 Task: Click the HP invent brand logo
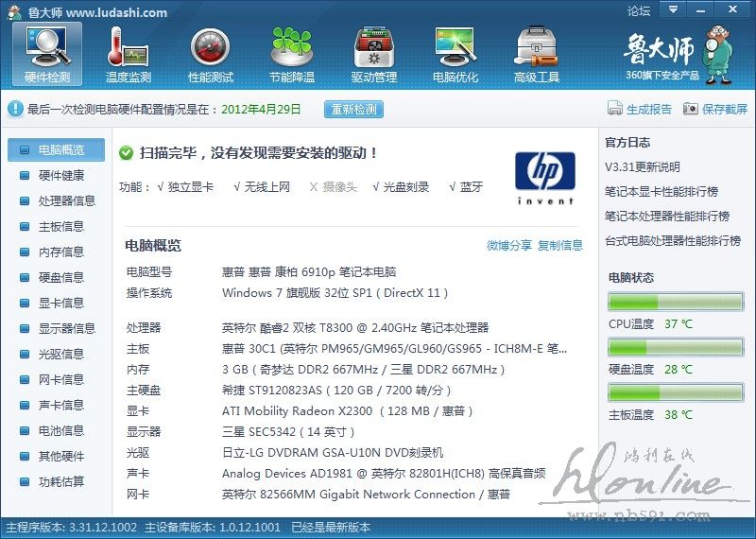point(545,178)
